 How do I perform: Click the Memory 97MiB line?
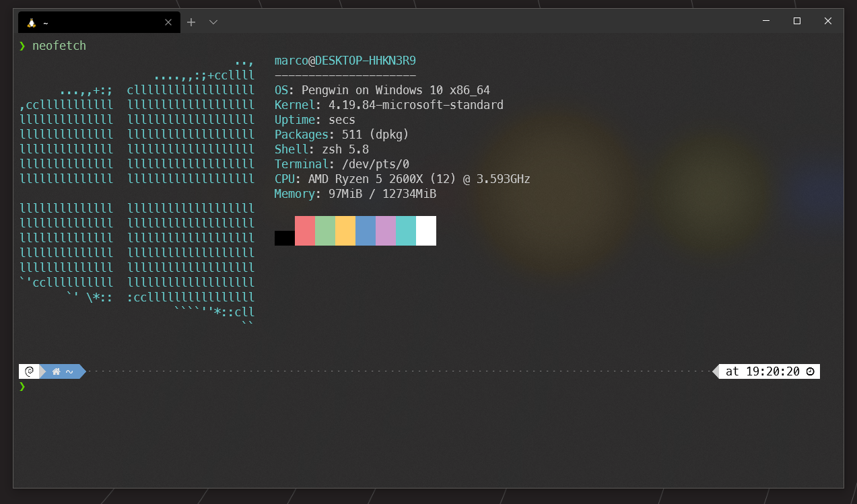coord(355,194)
